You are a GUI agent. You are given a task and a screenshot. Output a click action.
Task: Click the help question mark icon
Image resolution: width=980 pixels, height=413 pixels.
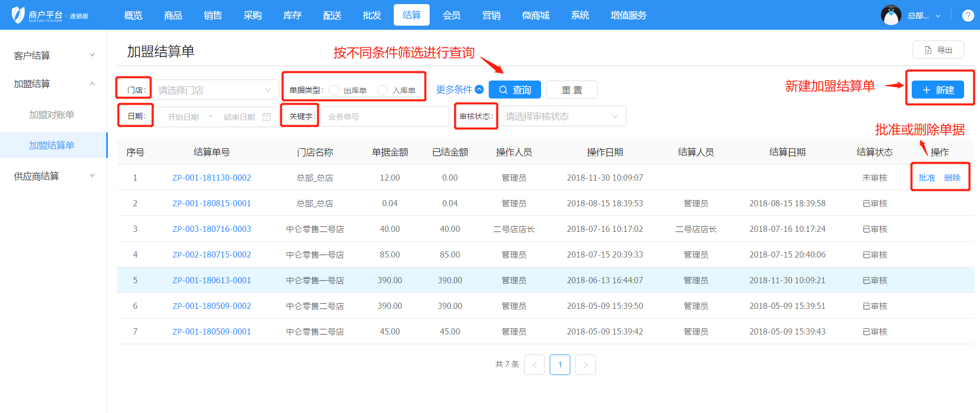click(968, 15)
